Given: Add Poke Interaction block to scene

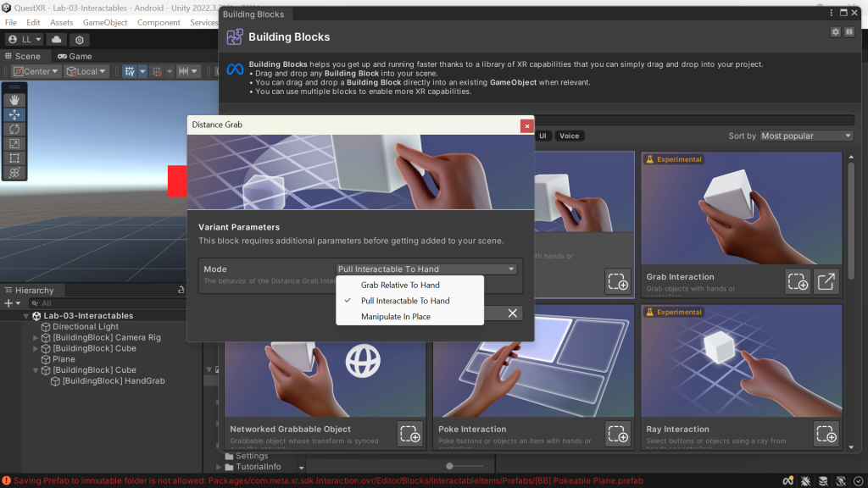Looking at the screenshot, I should [618, 434].
